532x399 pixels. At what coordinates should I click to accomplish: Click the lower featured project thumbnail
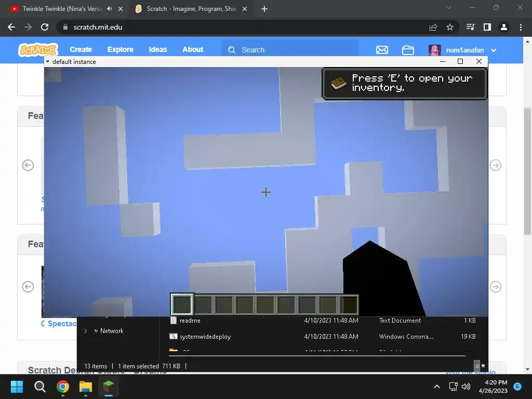pos(43,291)
